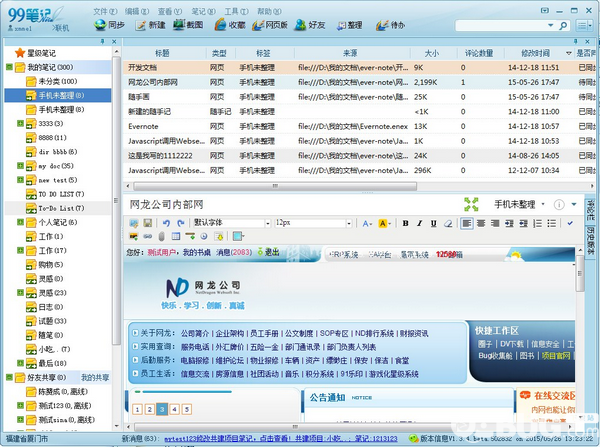This screenshot has height=447, width=600.
Task: Open the 笔记 menu
Action: click(x=203, y=11)
